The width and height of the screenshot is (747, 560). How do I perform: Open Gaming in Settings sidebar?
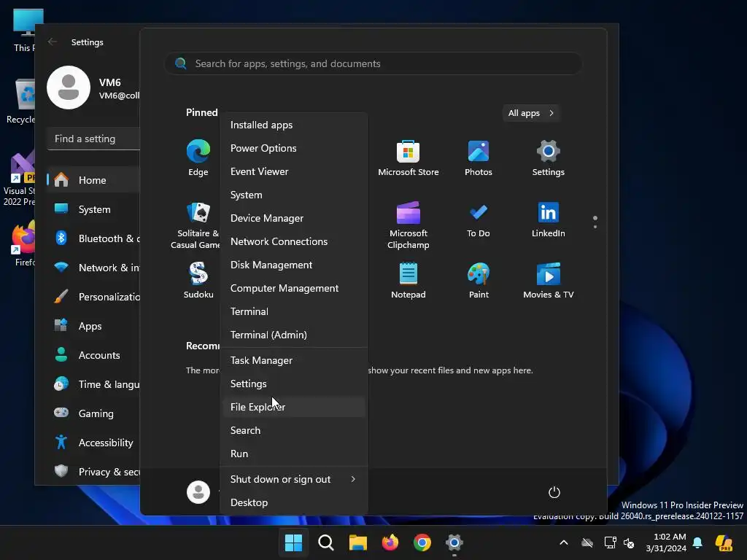[x=93, y=413]
